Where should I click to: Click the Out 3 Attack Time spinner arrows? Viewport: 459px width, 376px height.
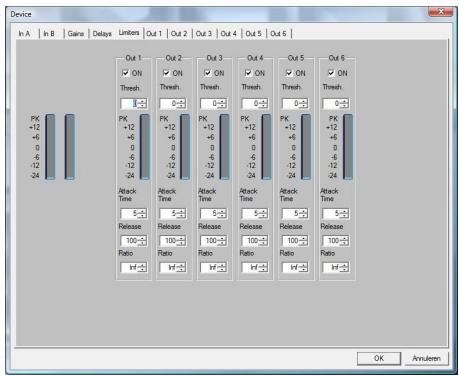[222, 213]
